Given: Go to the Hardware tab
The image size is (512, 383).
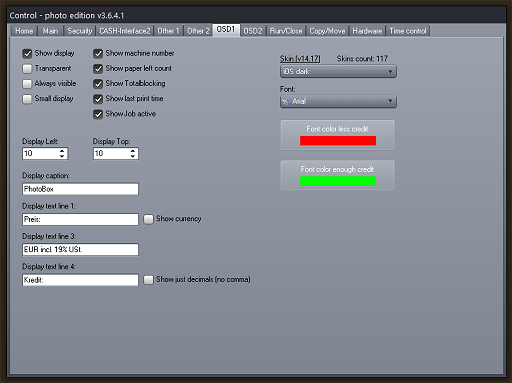Looking at the screenshot, I should point(367,31).
